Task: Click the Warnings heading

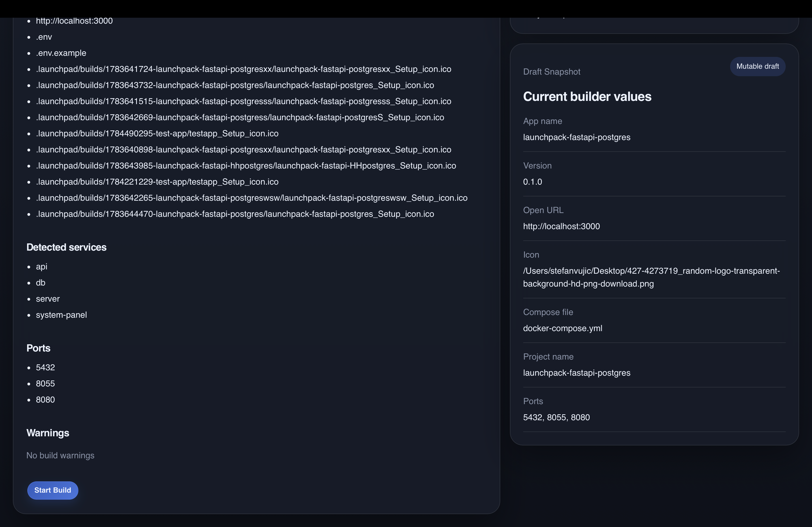Action: [48, 433]
